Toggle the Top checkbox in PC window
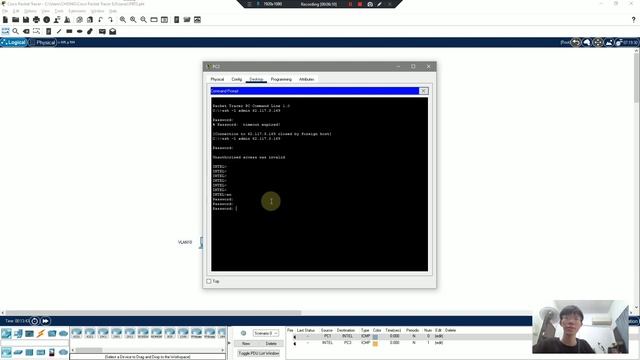 (209, 281)
